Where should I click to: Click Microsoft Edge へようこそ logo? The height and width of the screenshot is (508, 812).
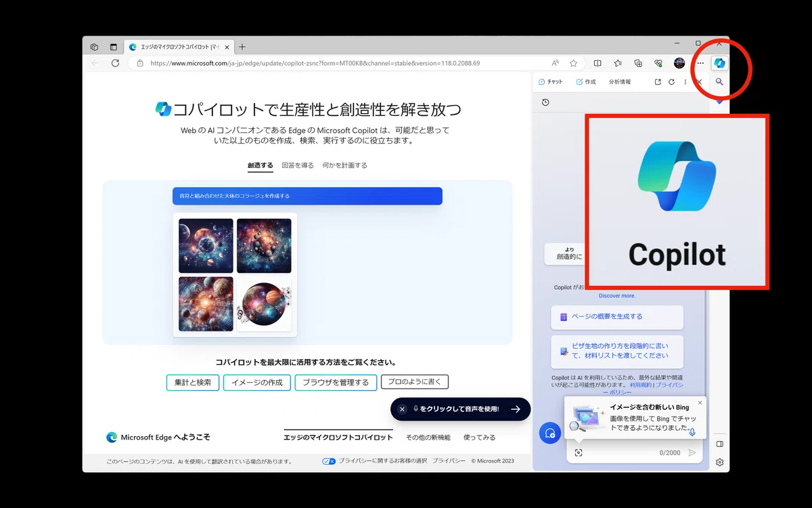point(158,438)
